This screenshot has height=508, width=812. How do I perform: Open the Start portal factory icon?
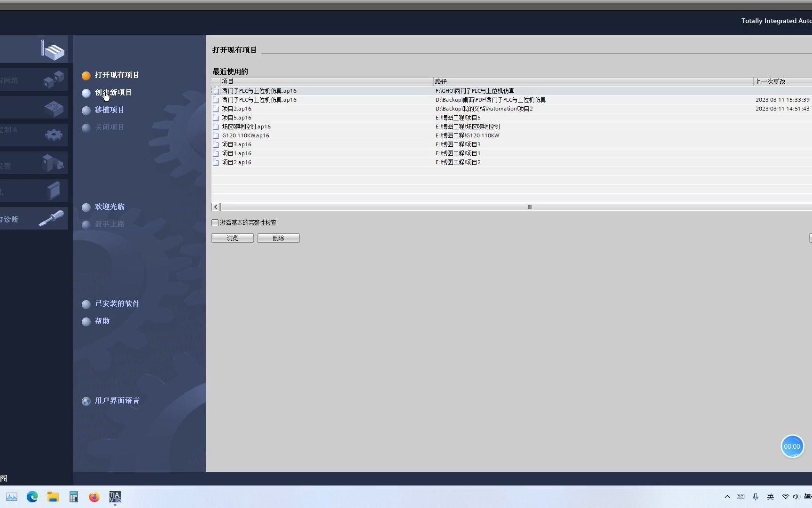coord(52,50)
